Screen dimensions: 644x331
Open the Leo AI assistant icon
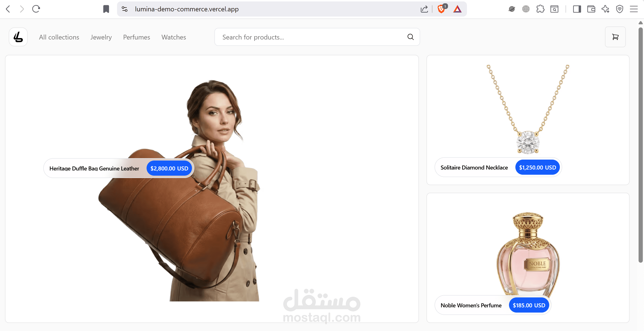click(605, 9)
